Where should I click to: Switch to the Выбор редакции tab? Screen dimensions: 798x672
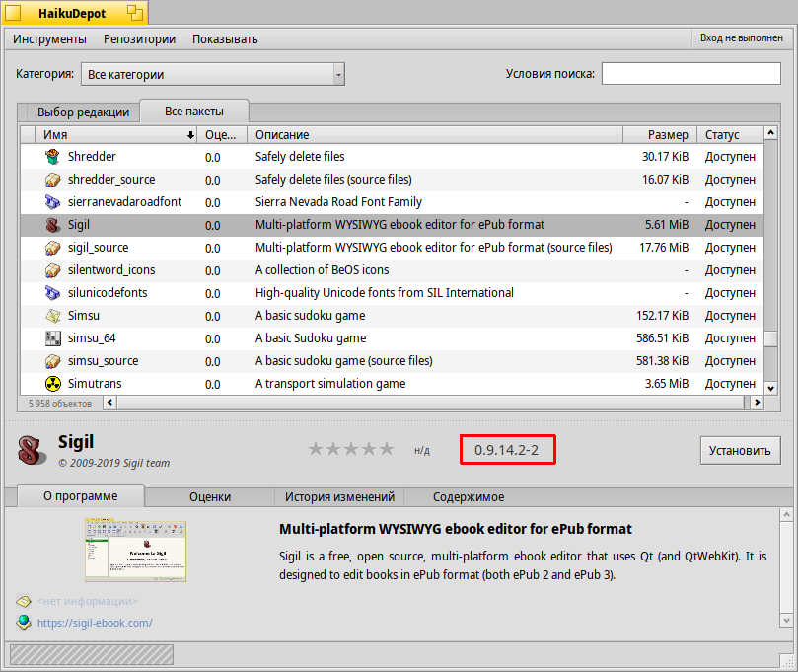(83, 112)
